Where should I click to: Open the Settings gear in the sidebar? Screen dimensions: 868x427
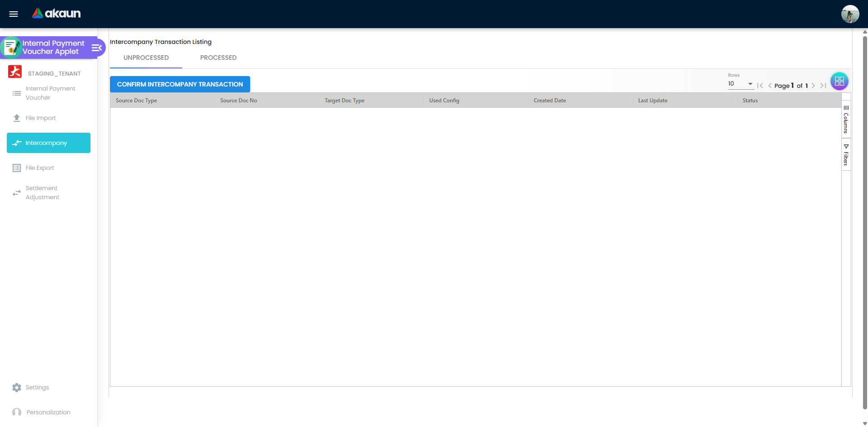coord(17,388)
